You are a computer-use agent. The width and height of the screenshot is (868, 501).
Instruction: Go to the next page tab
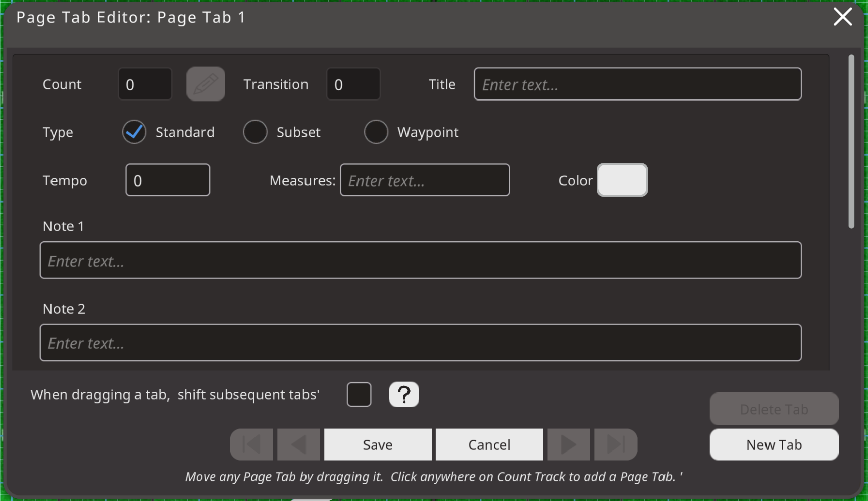pos(569,444)
